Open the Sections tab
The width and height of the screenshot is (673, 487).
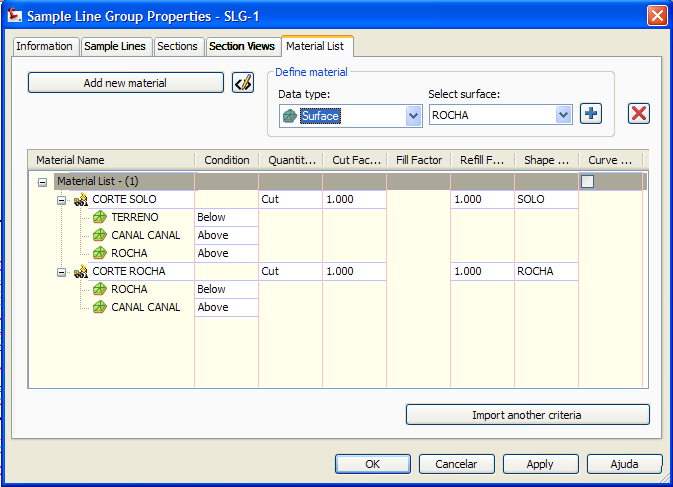(177, 46)
